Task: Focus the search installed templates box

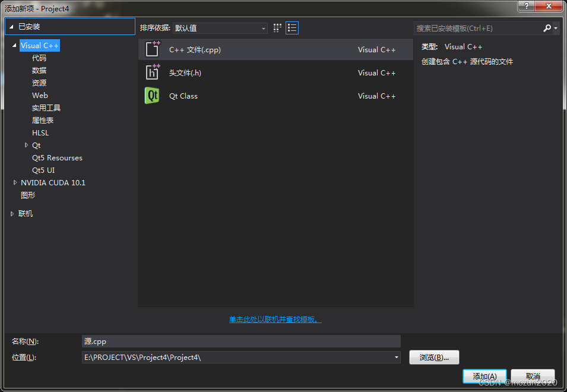Action: 478,28
